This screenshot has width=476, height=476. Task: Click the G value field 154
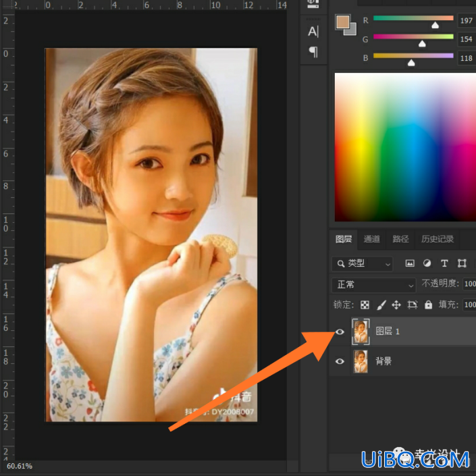(x=467, y=39)
